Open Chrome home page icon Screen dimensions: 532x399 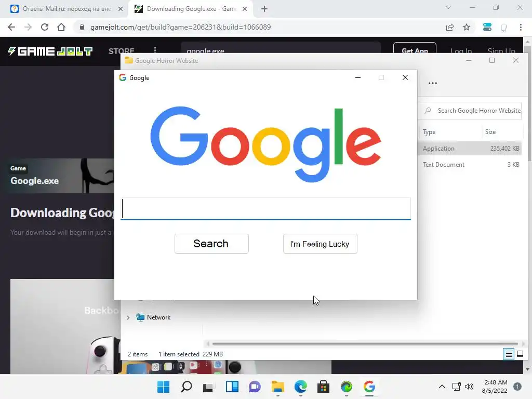click(x=61, y=27)
